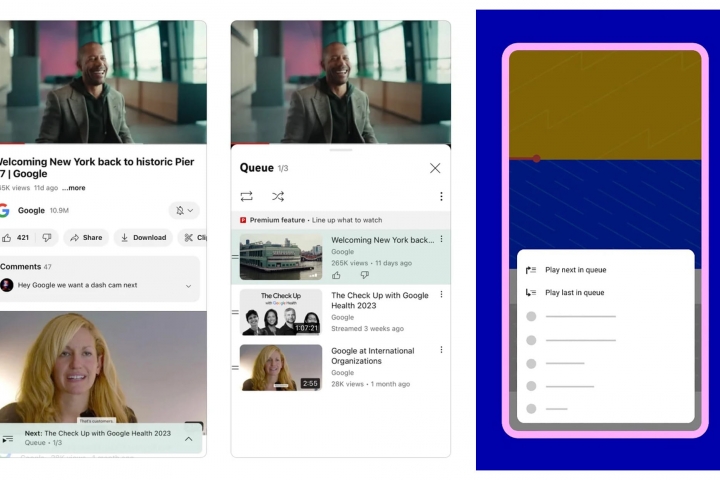Open options for Google at International Organizations

pyautogui.click(x=441, y=350)
